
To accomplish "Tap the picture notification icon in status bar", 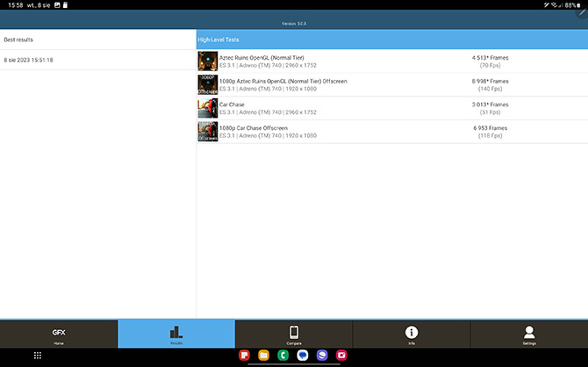I will coord(57,5).
